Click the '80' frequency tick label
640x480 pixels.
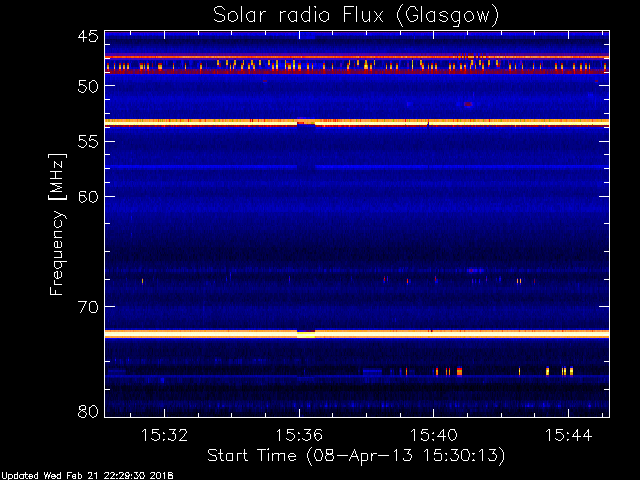click(88, 411)
